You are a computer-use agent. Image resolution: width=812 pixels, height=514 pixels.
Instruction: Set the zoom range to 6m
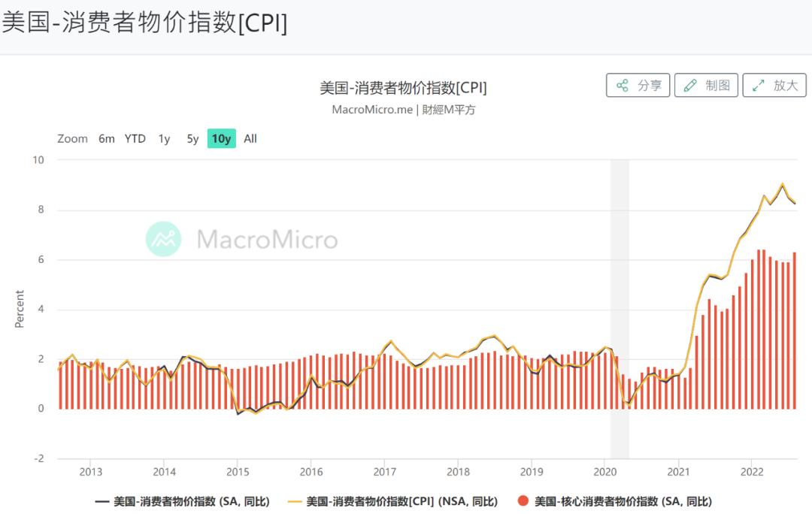107,139
